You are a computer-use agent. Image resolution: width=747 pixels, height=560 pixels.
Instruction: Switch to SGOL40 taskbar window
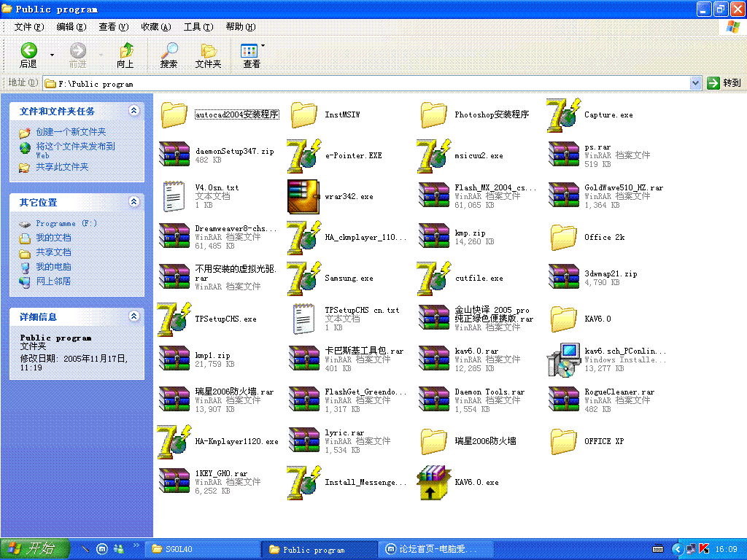(x=203, y=549)
